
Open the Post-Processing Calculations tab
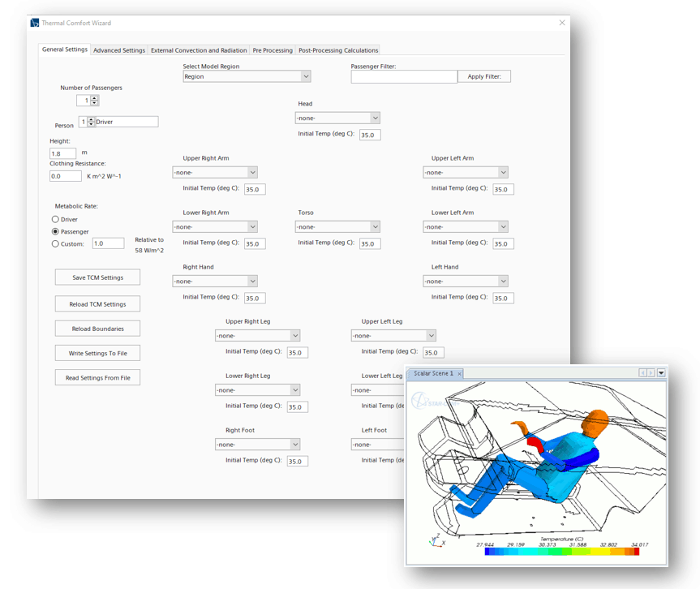pyautogui.click(x=338, y=50)
